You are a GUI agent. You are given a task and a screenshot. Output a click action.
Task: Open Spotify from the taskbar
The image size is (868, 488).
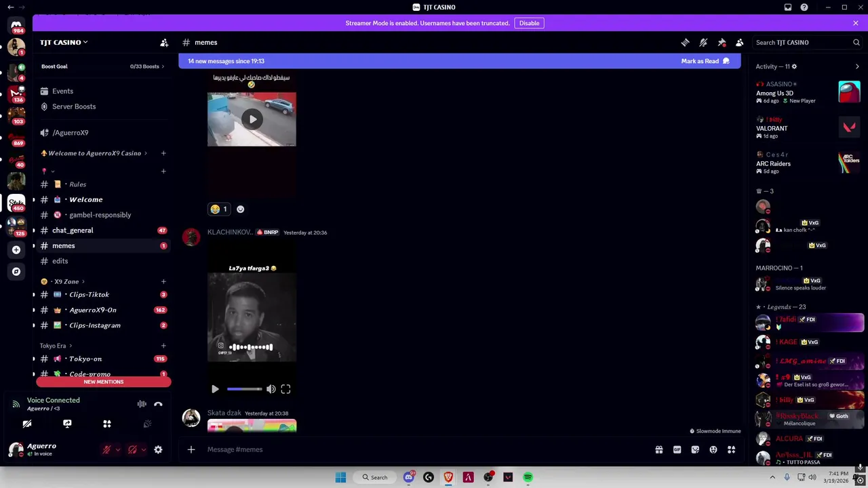[528, 477]
